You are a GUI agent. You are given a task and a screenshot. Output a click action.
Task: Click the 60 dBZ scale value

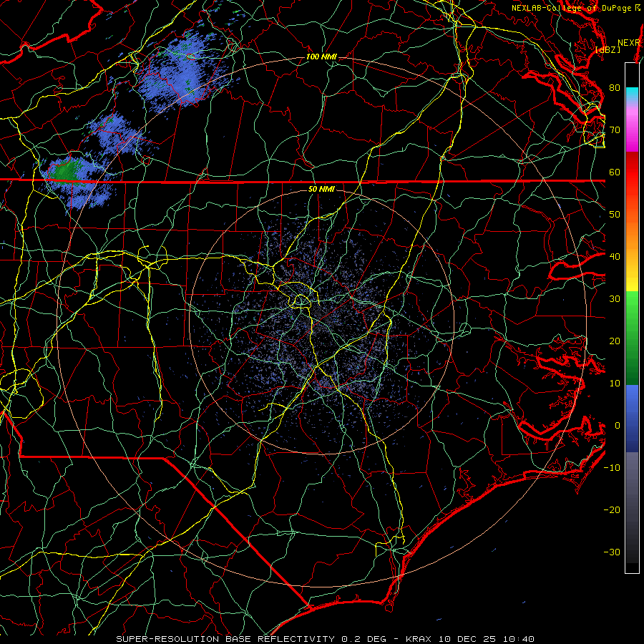(615, 172)
